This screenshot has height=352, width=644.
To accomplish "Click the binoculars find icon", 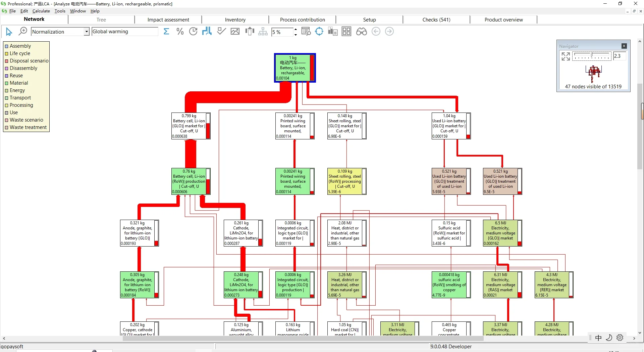I will point(361,32).
